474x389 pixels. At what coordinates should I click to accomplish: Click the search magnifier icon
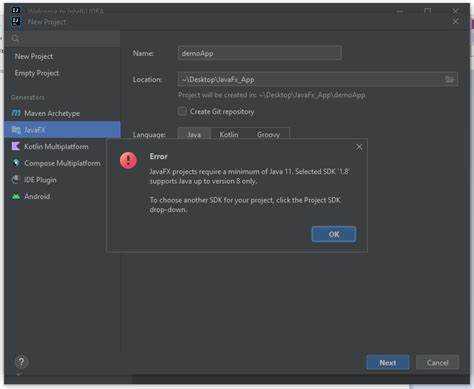tap(15, 39)
